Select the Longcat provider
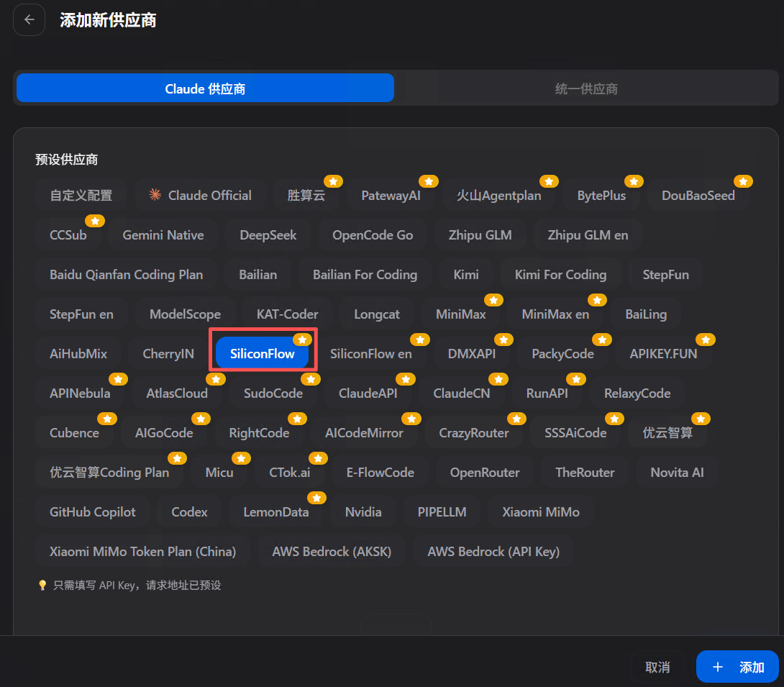Screen dimensions: 784x687 (376, 314)
